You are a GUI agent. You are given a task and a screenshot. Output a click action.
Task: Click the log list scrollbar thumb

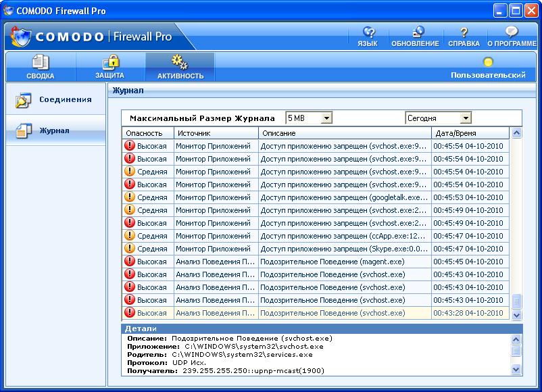point(516,301)
